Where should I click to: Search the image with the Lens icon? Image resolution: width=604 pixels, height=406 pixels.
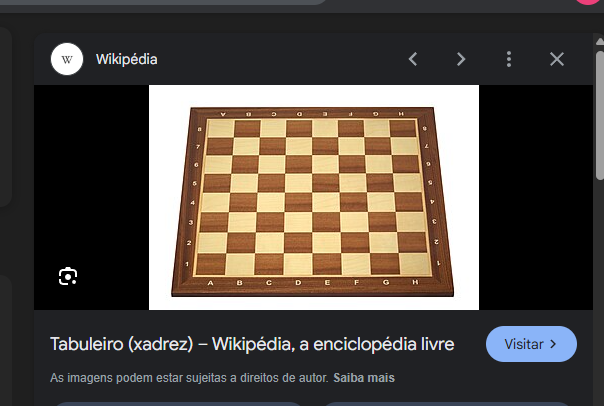point(68,276)
